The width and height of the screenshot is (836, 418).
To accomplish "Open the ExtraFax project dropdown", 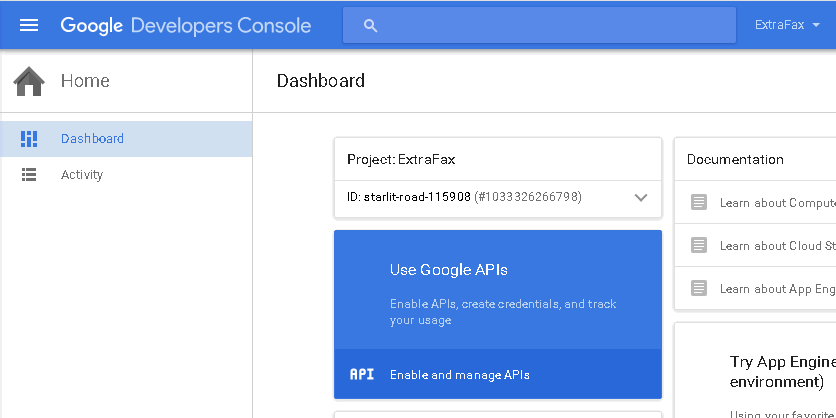I will tap(787, 25).
